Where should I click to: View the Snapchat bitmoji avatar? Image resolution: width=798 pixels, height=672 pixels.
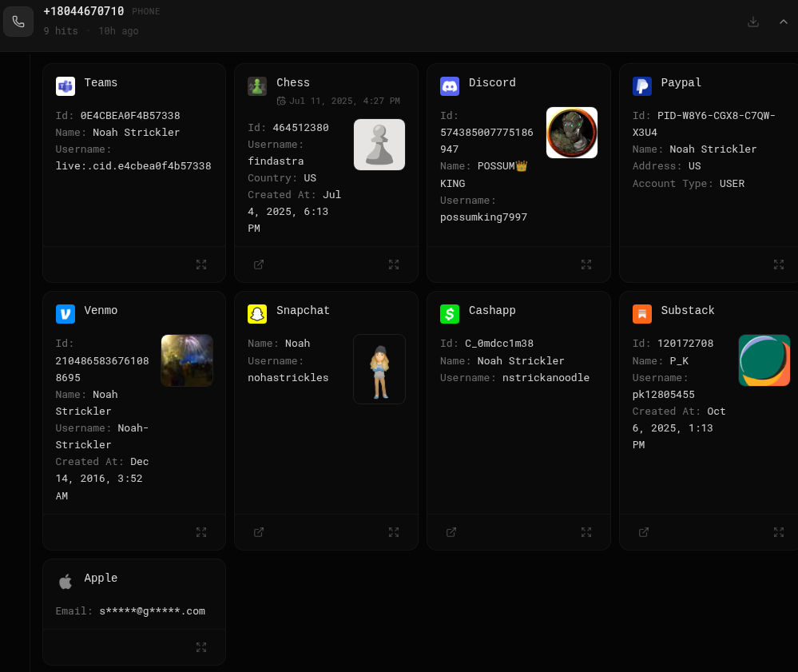pyautogui.click(x=379, y=369)
